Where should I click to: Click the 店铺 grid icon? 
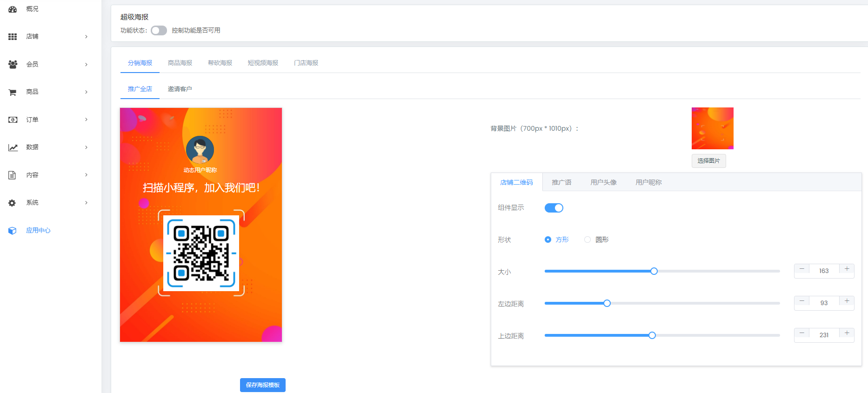pyautogui.click(x=13, y=37)
